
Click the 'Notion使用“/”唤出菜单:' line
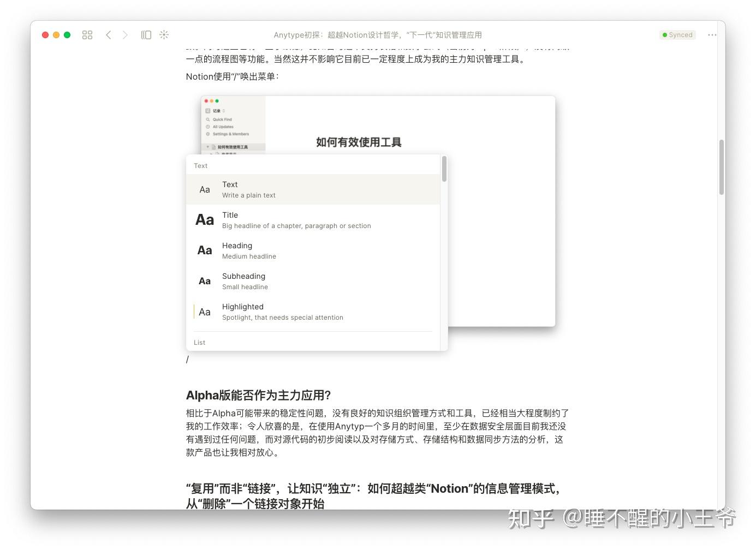[233, 76]
